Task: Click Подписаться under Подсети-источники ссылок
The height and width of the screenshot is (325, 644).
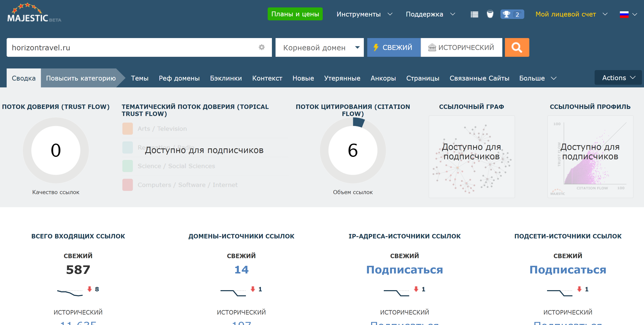Action: click(568, 270)
